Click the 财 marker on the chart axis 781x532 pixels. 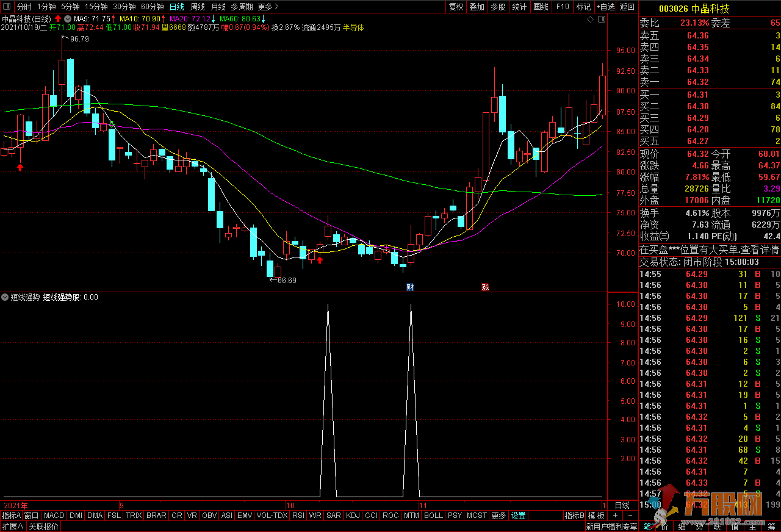(x=410, y=287)
